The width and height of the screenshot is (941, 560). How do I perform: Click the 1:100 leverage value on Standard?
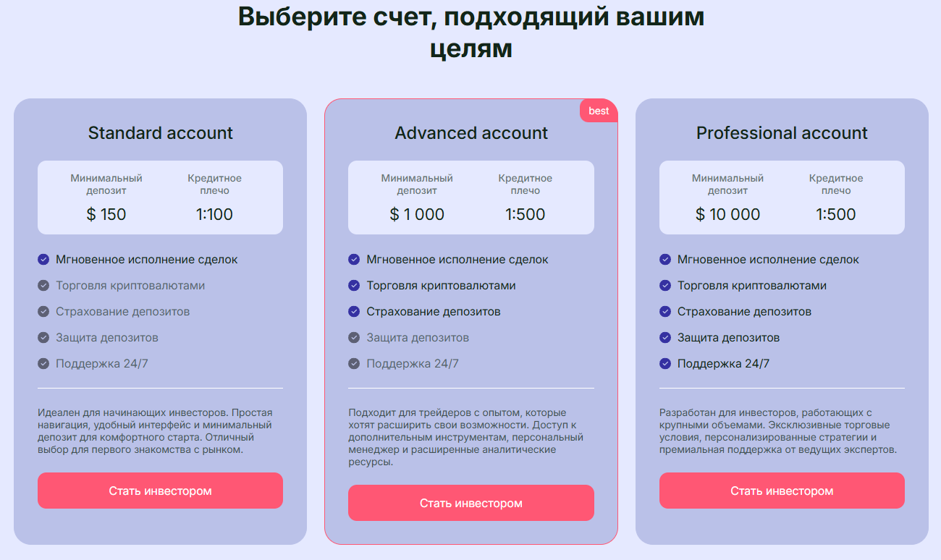coord(214,214)
